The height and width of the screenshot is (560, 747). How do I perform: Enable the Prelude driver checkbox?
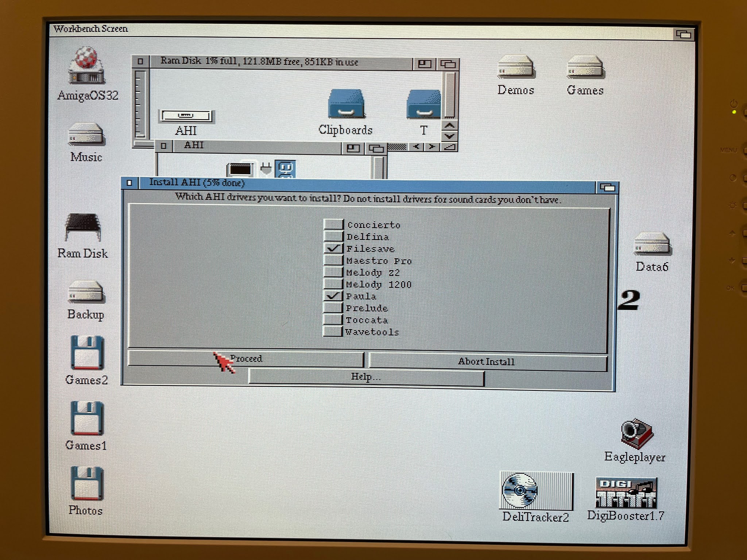[333, 308]
